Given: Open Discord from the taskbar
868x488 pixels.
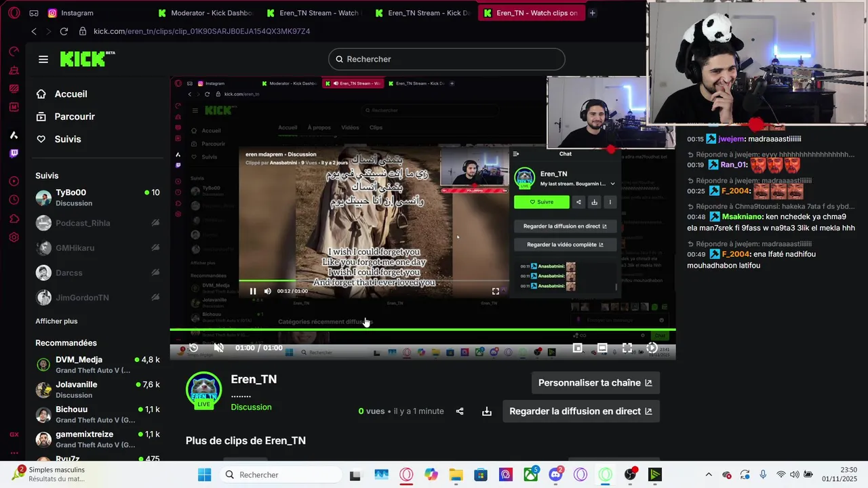Looking at the screenshot, I should (556, 474).
